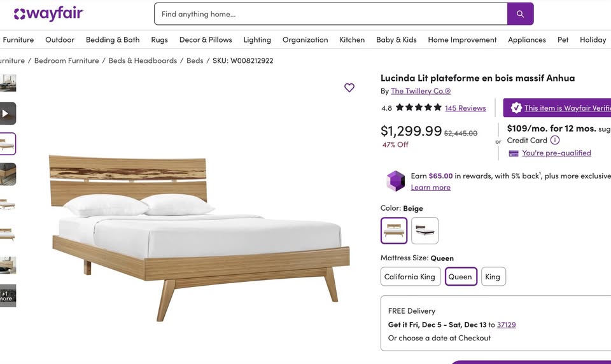Click the purple search magnifier button
Screen dimensions: 611x364
(x=520, y=14)
